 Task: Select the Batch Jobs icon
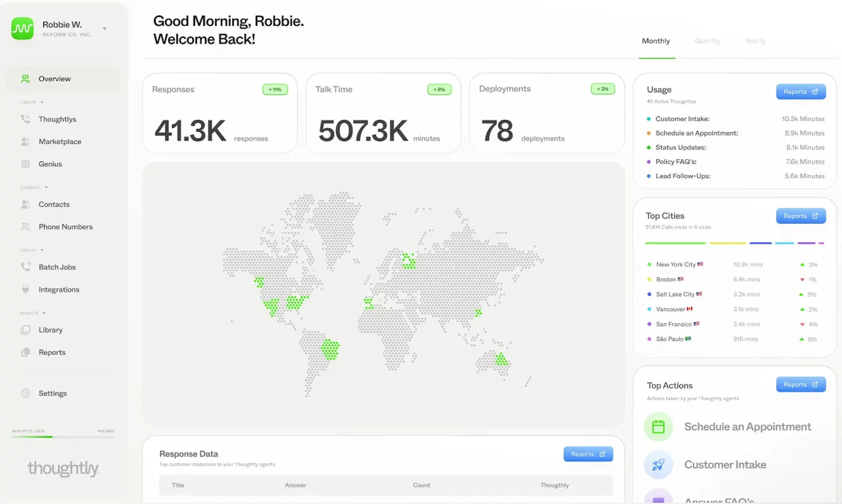click(x=25, y=267)
